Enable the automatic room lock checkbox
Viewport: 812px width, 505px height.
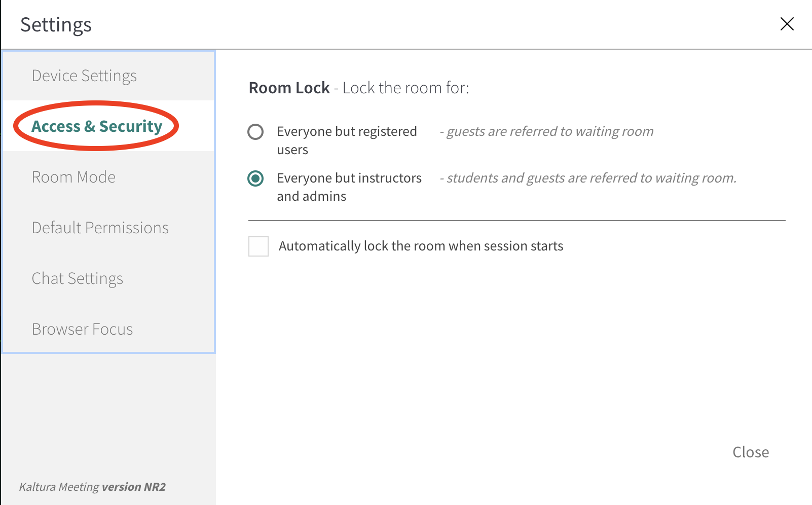click(259, 246)
